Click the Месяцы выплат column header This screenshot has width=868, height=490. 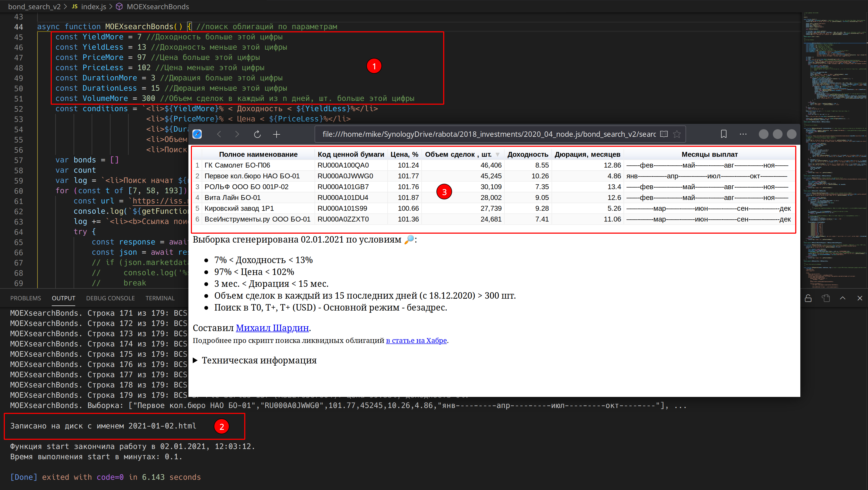(x=709, y=154)
